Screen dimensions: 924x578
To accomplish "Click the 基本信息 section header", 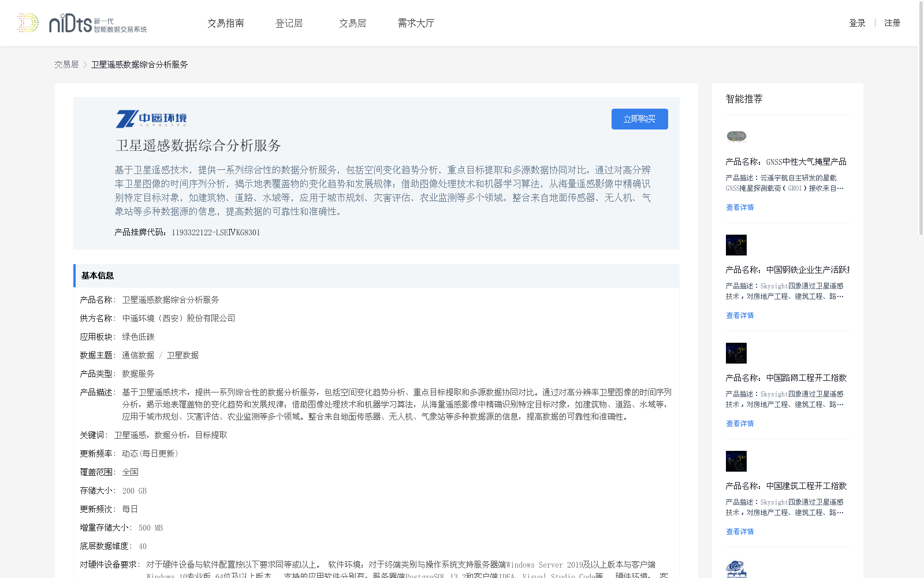I will [376, 276].
